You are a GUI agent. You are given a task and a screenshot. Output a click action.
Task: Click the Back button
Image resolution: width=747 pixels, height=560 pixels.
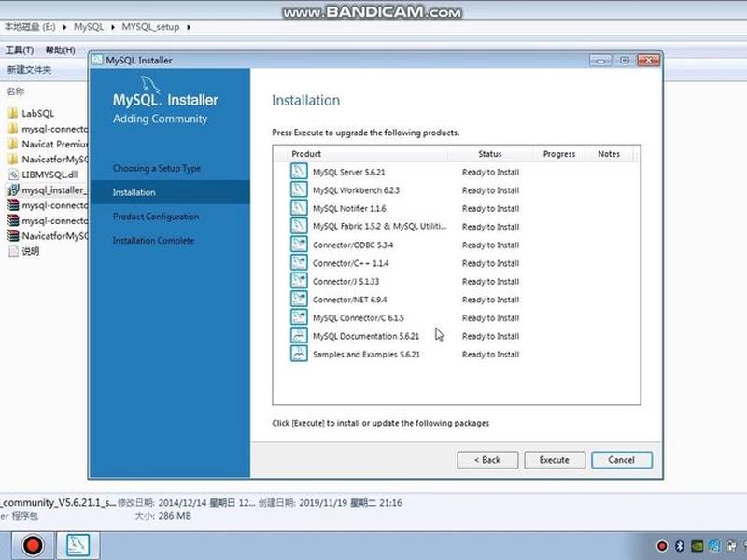[487, 460]
